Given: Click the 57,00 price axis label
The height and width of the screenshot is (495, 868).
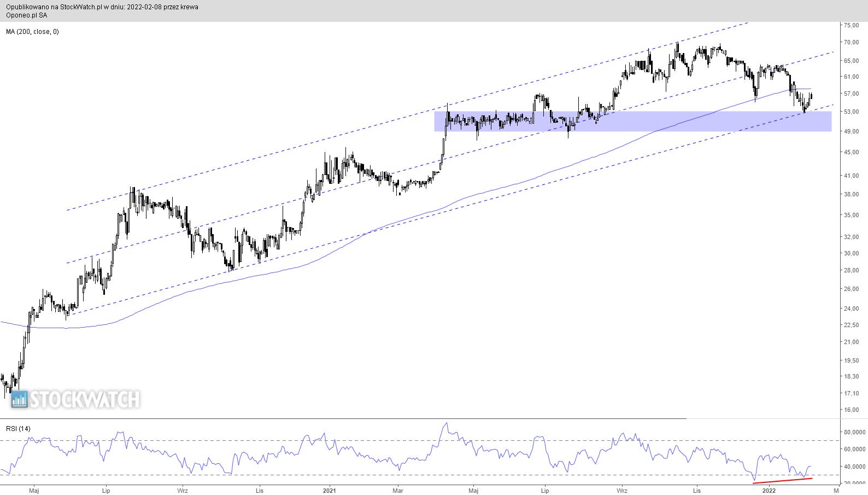Looking at the screenshot, I should coord(851,94).
